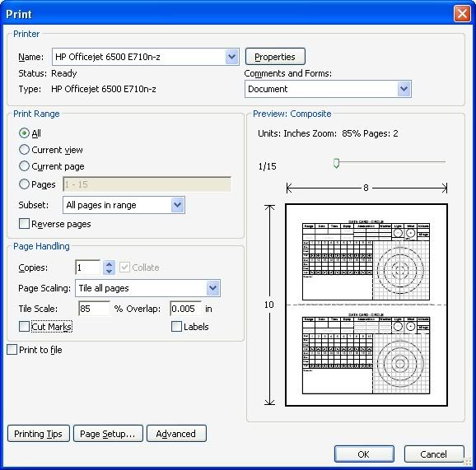Enable the Print to file checkbox
Image resolution: width=476 pixels, height=470 pixels.
pos(12,350)
